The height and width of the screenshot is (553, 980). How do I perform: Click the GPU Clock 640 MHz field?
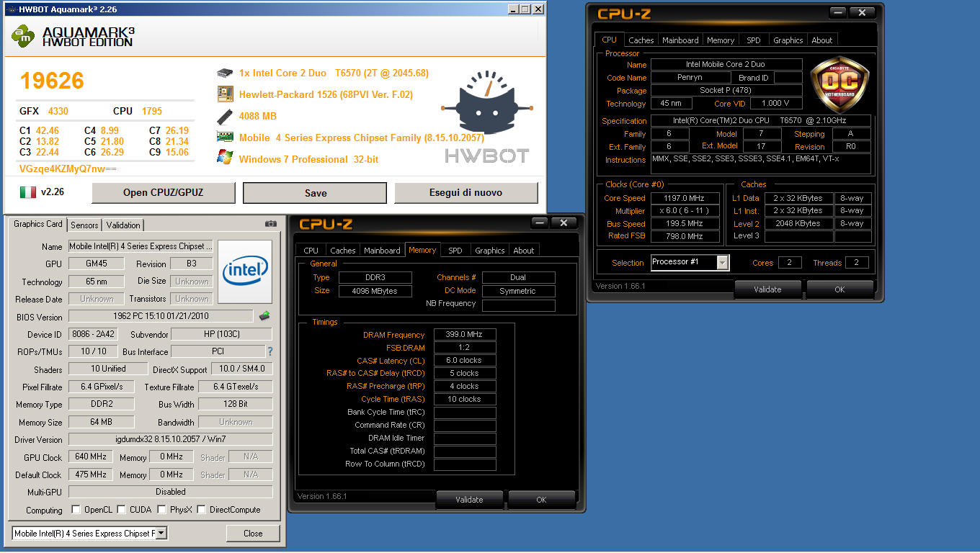click(x=90, y=457)
